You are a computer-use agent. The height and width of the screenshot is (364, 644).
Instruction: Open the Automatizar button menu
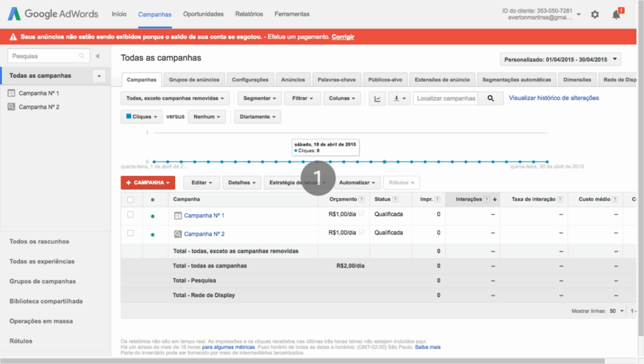(x=357, y=183)
